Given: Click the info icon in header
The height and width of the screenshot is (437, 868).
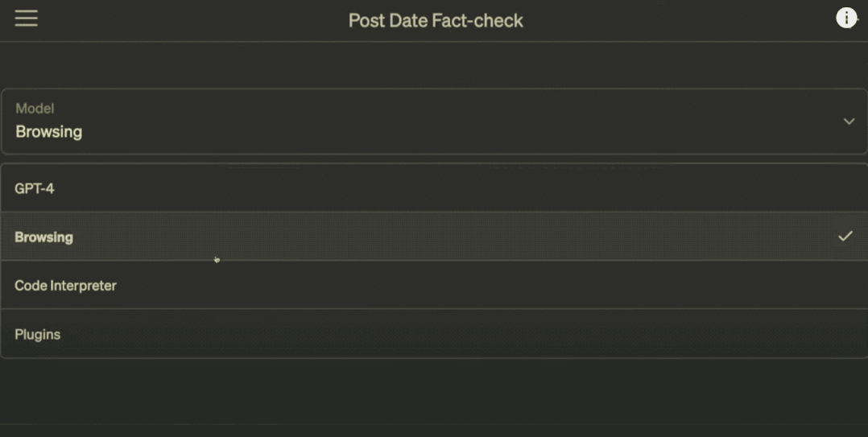Looking at the screenshot, I should pos(845,19).
